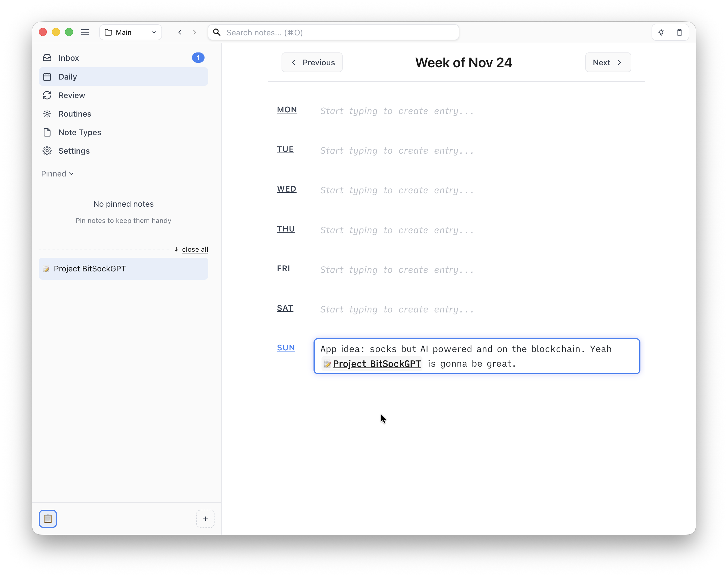Viewport: 728px width, 577px height.
Task: Open Monday's daily note via MON
Action: click(287, 109)
